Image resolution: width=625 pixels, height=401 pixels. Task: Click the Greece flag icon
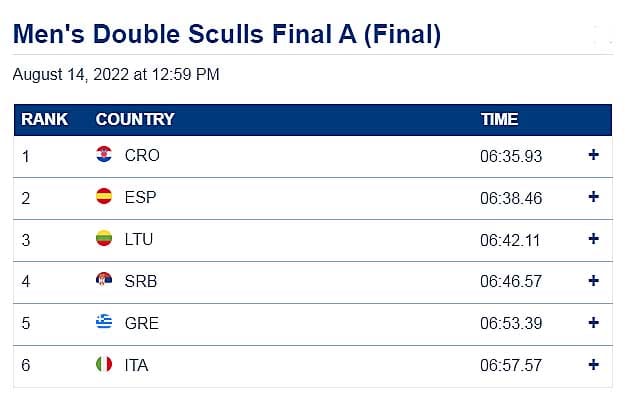pos(104,322)
